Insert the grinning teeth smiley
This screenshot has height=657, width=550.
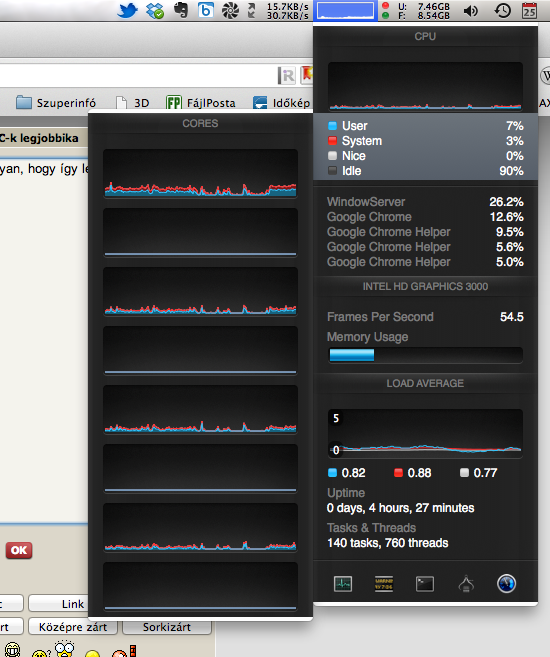(12, 650)
